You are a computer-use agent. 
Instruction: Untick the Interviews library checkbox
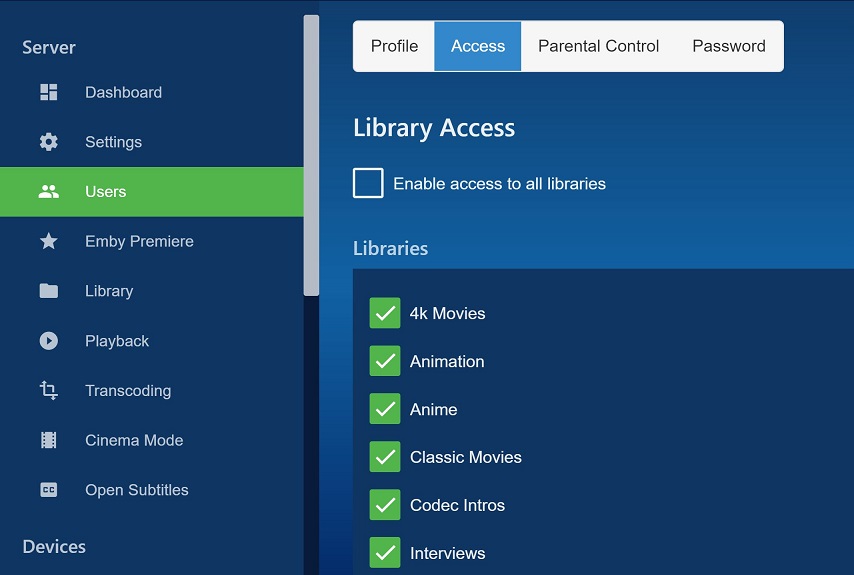pos(385,553)
